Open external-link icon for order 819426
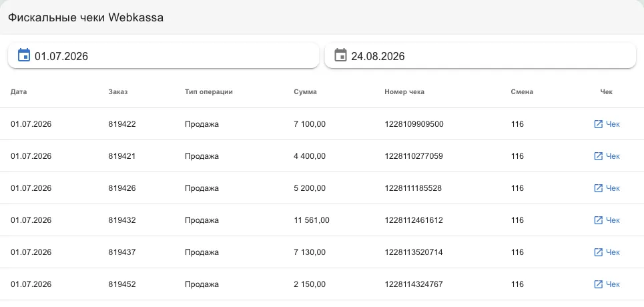The image size is (644, 307). (599, 188)
